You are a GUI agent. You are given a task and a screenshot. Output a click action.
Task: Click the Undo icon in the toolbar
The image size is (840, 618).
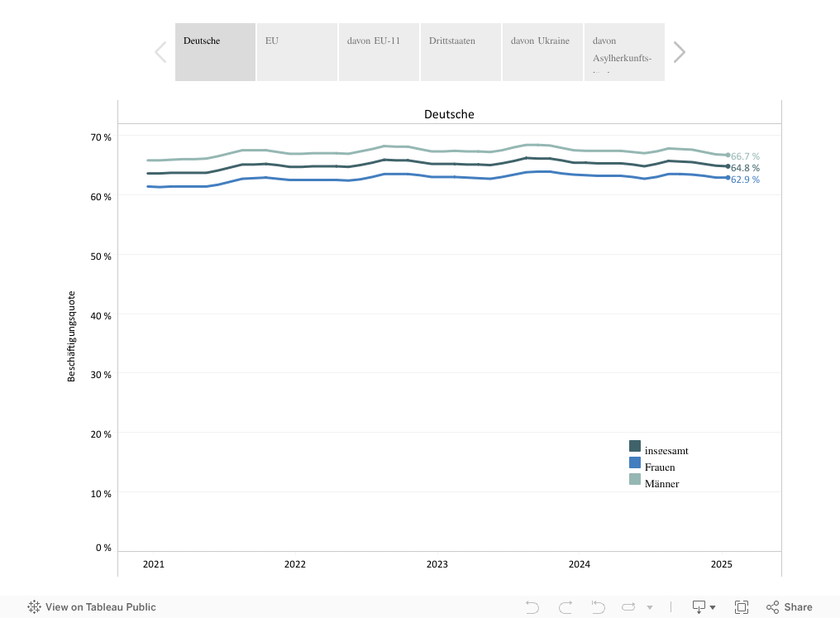[x=532, y=607]
